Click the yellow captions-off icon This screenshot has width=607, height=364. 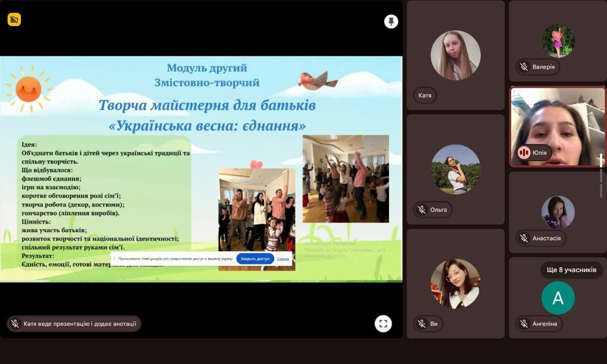click(x=14, y=19)
